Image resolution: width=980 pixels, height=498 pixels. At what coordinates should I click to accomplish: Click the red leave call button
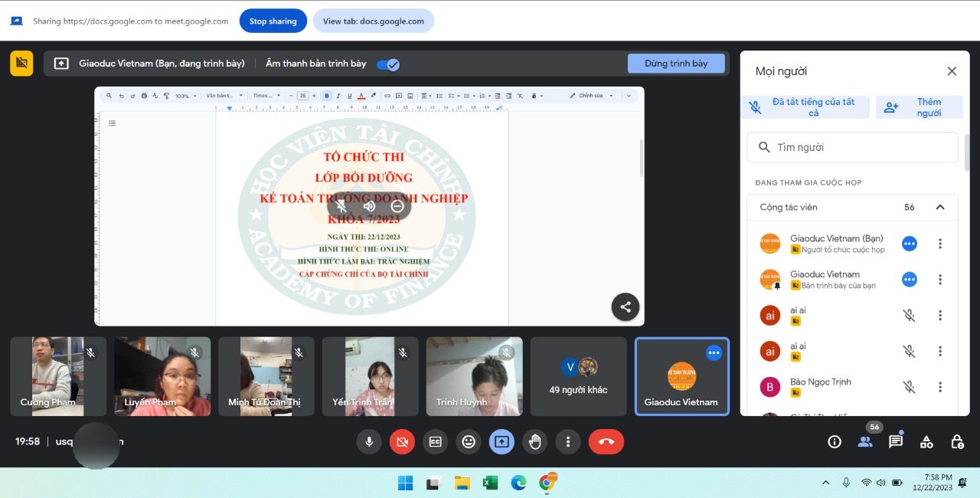pyautogui.click(x=606, y=441)
